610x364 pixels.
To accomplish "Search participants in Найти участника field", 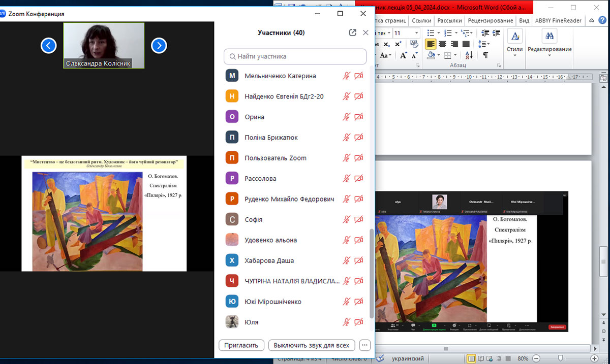I will 295,56.
